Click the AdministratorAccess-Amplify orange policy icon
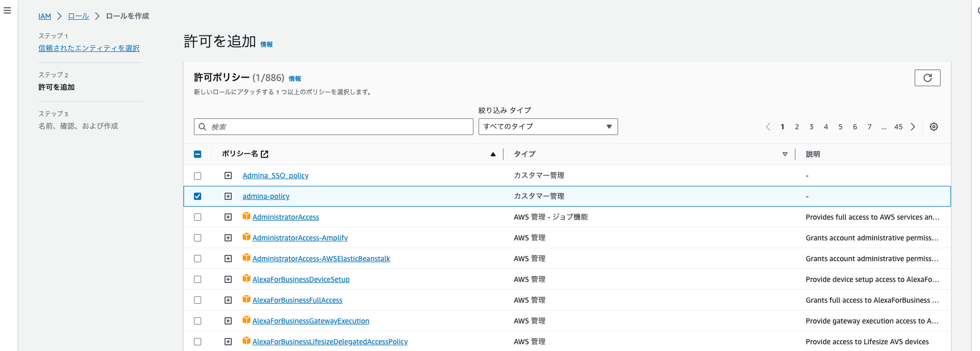The image size is (980, 351). [x=246, y=237]
